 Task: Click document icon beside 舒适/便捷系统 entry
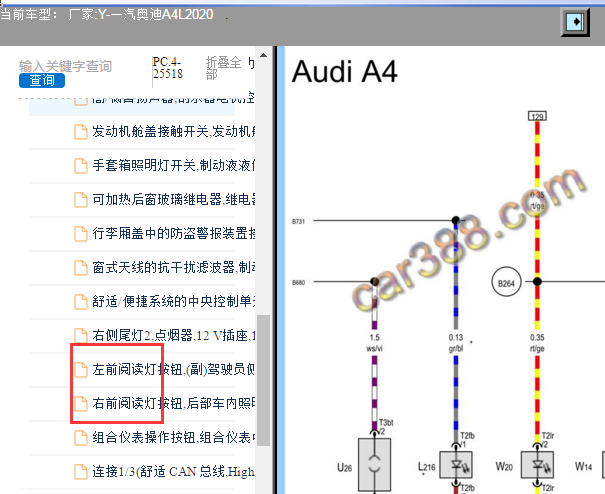[81, 301]
